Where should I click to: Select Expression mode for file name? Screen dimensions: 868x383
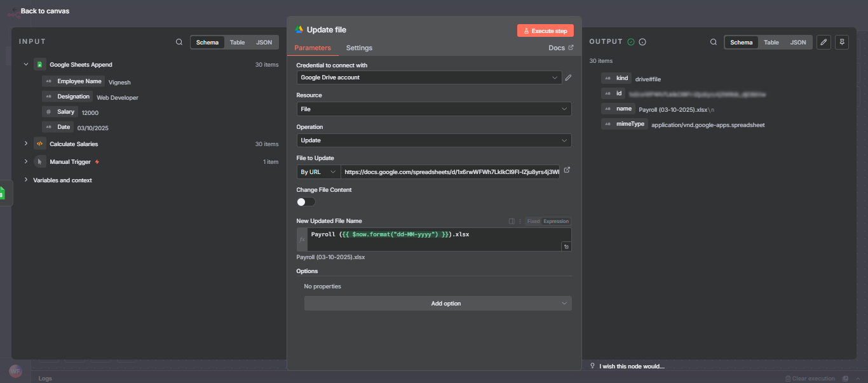pyautogui.click(x=555, y=221)
